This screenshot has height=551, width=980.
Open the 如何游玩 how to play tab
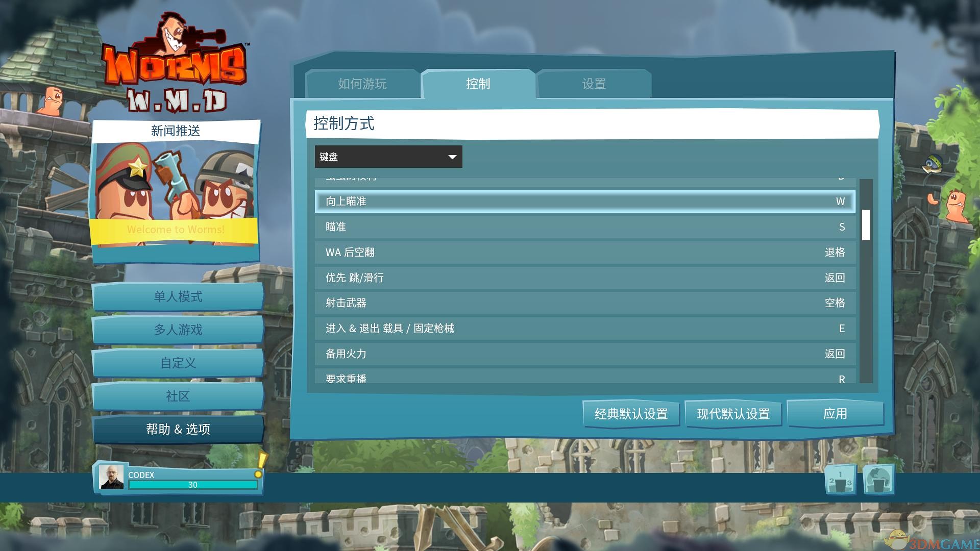(363, 83)
